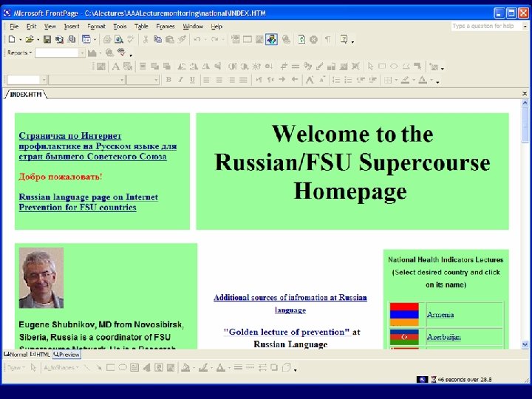
Task: Click the Numbered list icon
Action: point(336,80)
